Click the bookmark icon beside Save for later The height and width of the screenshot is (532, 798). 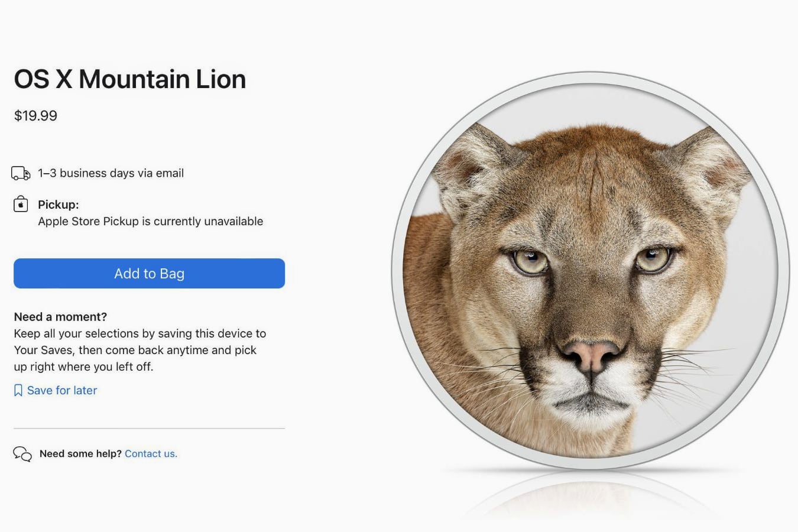(x=18, y=390)
